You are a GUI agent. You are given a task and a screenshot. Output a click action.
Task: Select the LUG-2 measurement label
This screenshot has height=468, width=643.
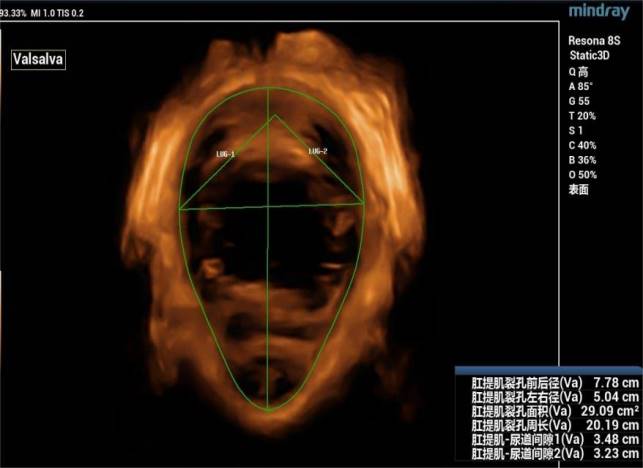[x=318, y=151]
